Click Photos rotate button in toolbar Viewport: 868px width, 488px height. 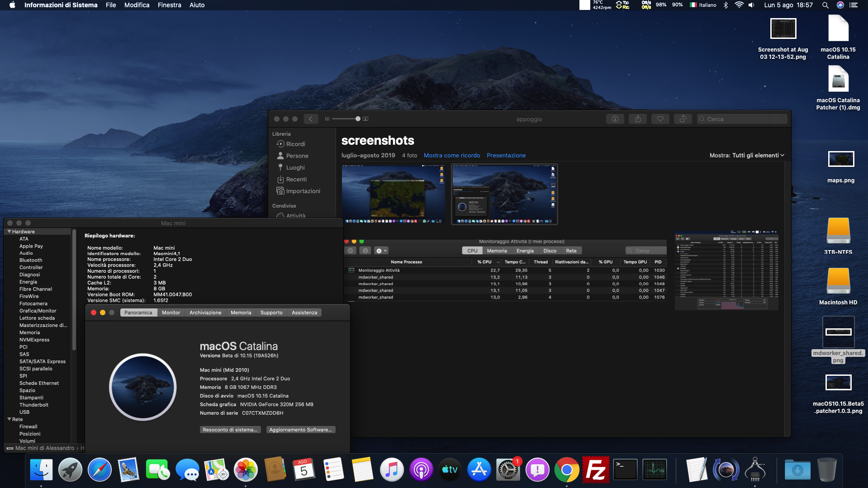[x=683, y=119]
